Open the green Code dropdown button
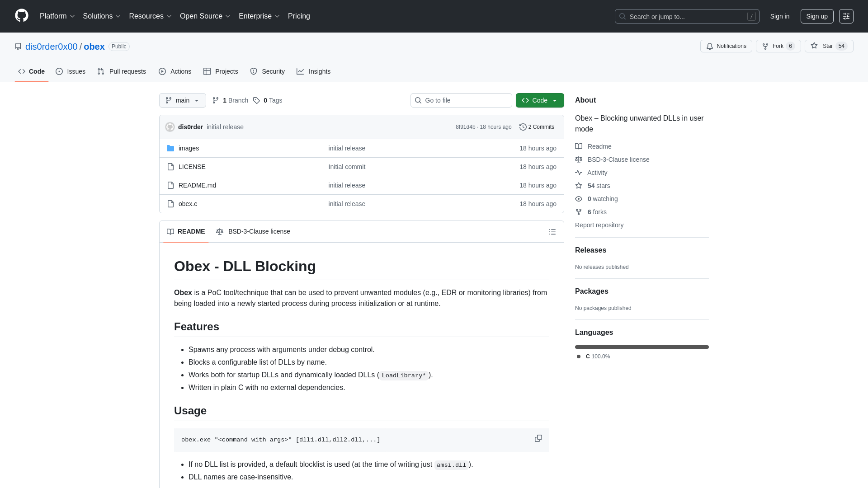The width and height of the screenshot is (868, 488). pos(540,100)
